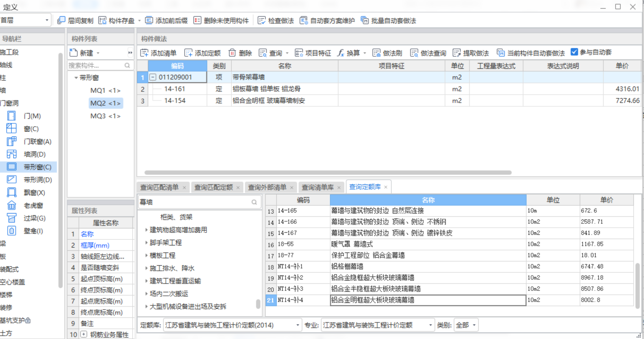Open the 类别 全部 dropdown
Image resolution: width=644 pixels, height=339 pixels.
click(465, 325)
